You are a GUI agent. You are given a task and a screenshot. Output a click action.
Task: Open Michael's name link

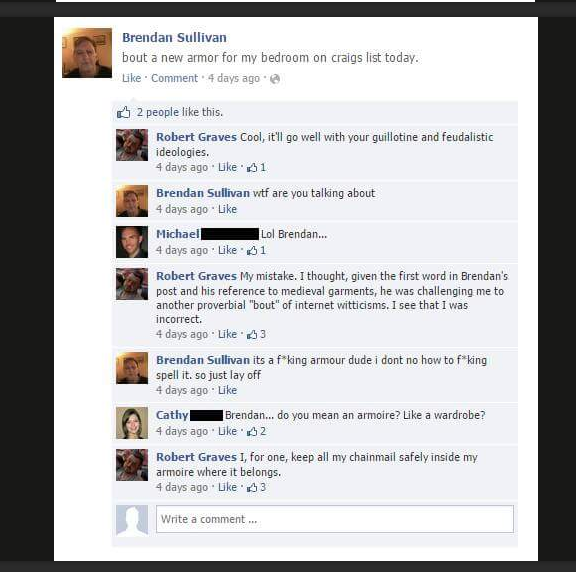[x=178, y=234]
